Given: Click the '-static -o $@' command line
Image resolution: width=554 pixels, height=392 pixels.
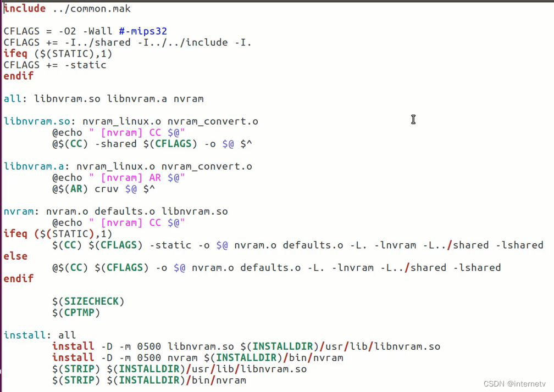Looking at the screenshot, I should [297, 245].
